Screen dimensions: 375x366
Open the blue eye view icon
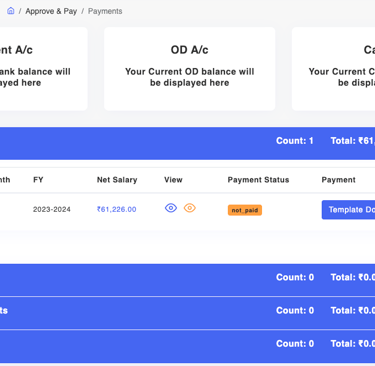[x=171, y=208]
